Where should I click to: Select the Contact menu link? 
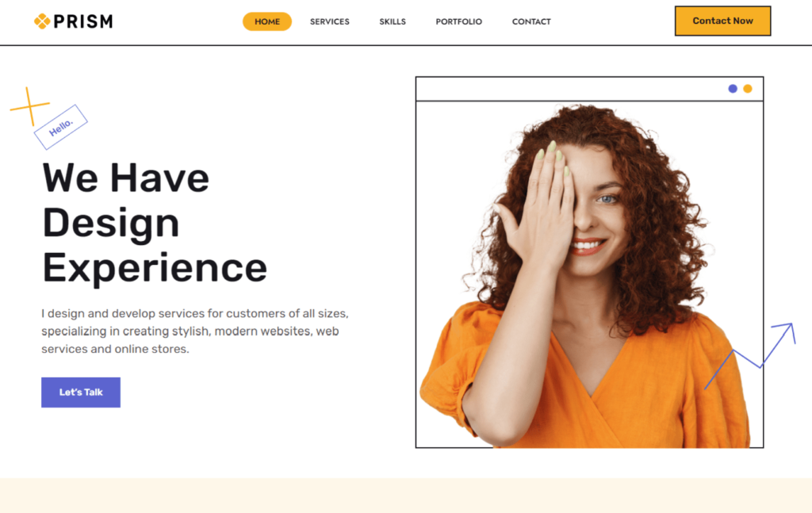(531, 21)
